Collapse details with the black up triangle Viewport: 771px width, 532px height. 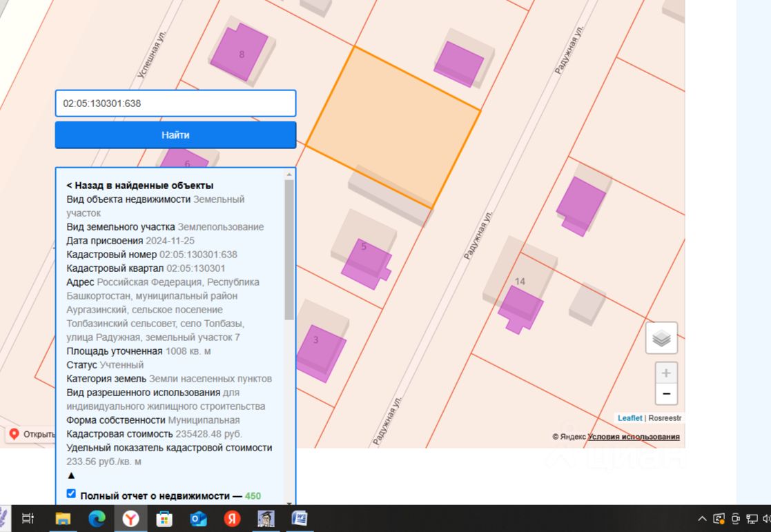pos(71,475)
